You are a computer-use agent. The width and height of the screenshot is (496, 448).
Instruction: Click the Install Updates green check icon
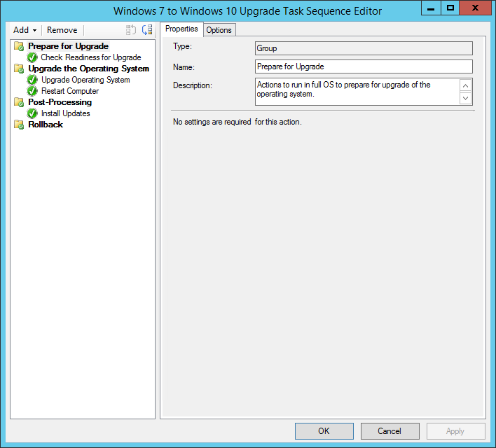coord(32,113)
